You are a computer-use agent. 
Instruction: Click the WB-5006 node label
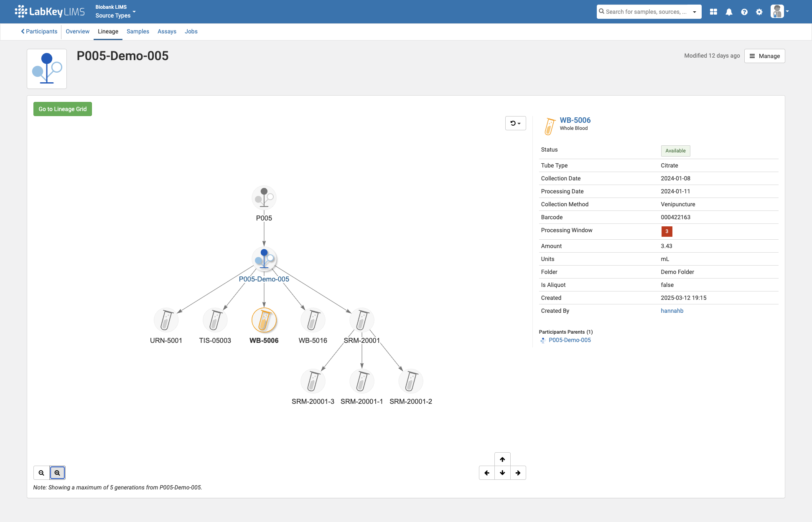[x=264, y=340]
